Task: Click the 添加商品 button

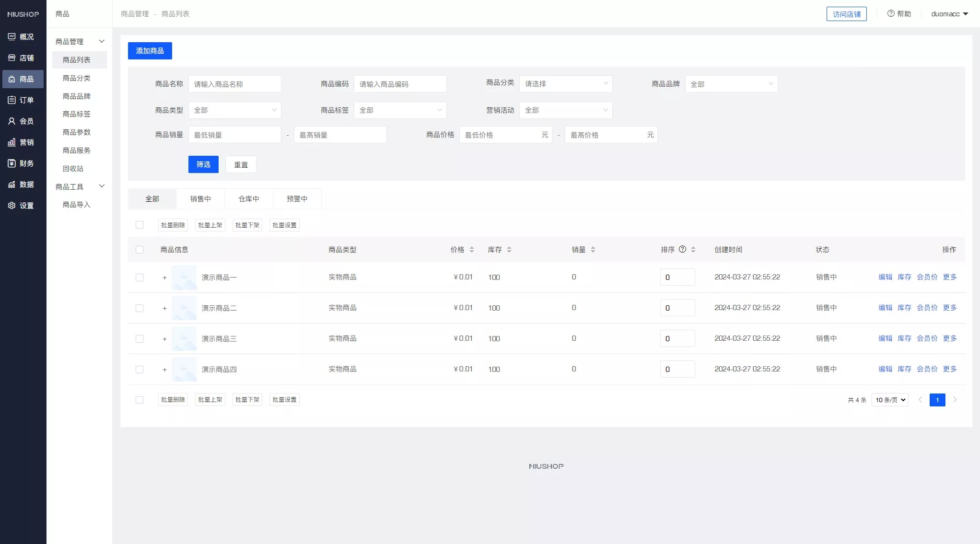Action: click(x=150, y=51)
